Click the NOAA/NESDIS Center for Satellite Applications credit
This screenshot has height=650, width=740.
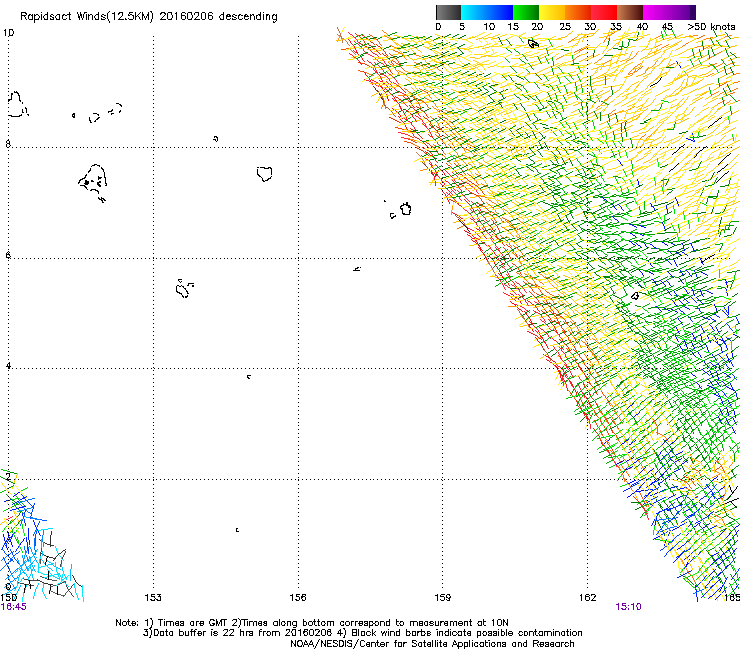point(432,644)
